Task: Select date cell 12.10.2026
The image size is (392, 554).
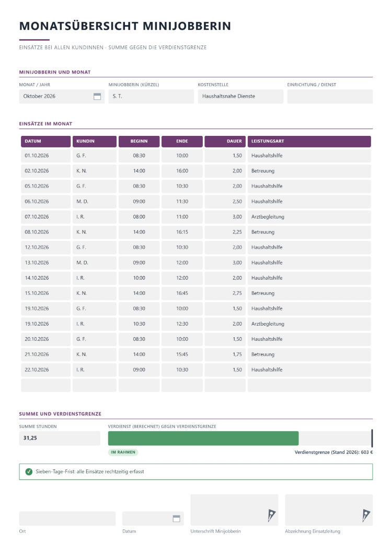Action: point(45,247)
